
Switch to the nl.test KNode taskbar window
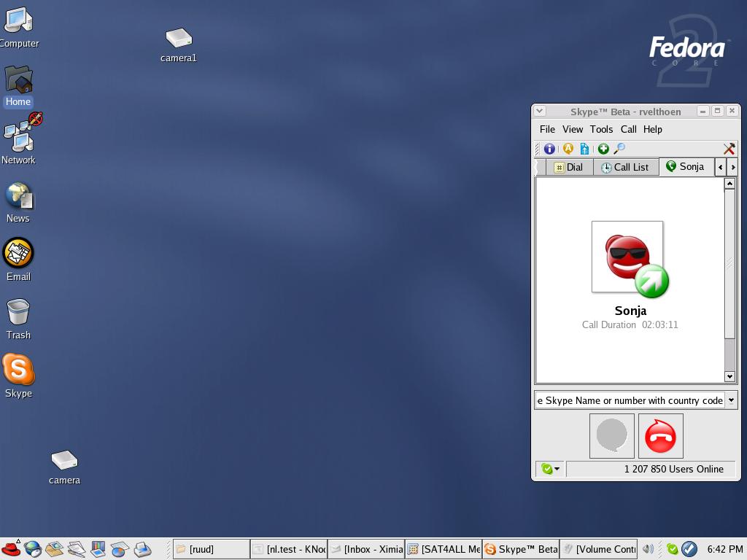tap(289, 549)
